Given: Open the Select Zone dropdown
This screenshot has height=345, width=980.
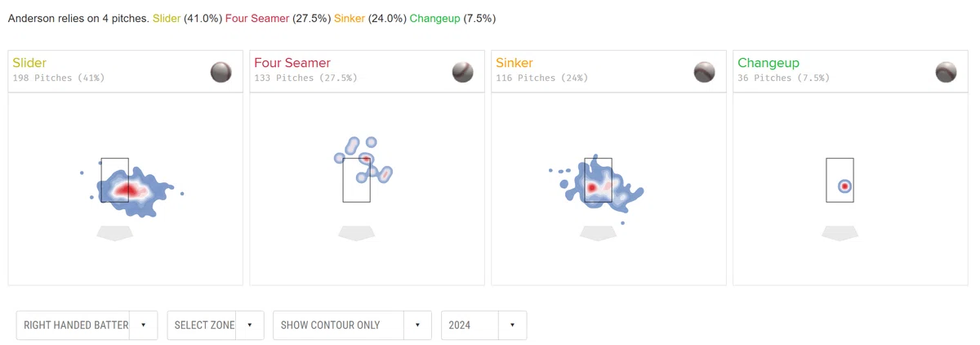Looking at the screenshot, I should (216, 325).
